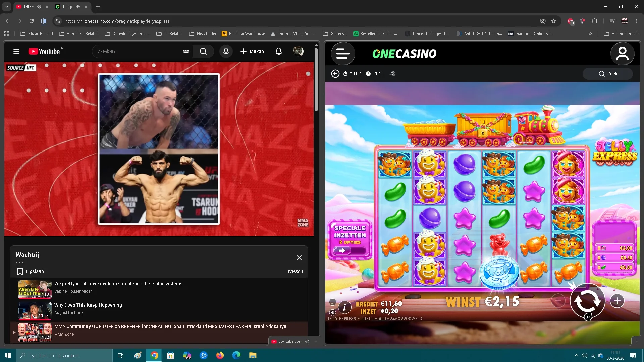Open the Chrome three-dot menu
The width and height of the screenshot is (644, 362).
click(x=637, y=21)
